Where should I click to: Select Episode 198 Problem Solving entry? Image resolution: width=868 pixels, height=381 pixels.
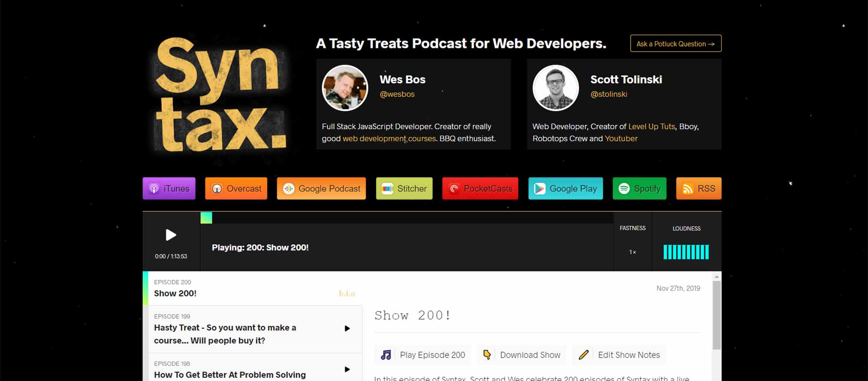point(255,367)
